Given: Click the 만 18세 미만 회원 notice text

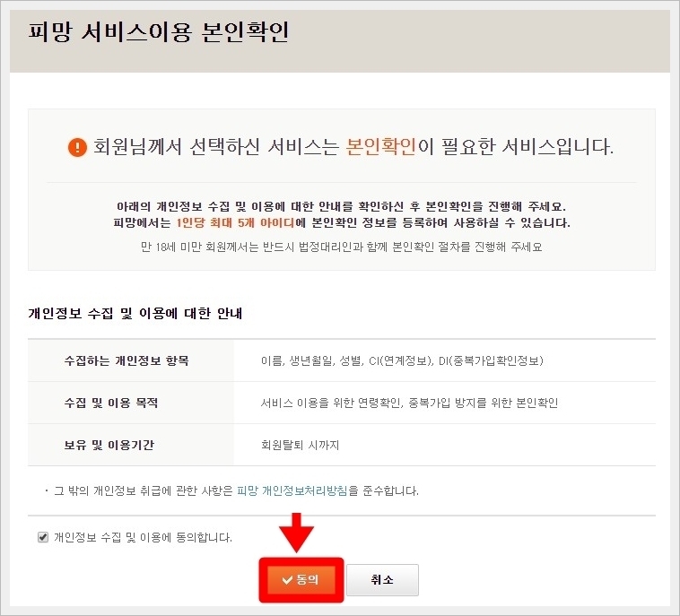Looking at the screenshot, I should [341, 247].
